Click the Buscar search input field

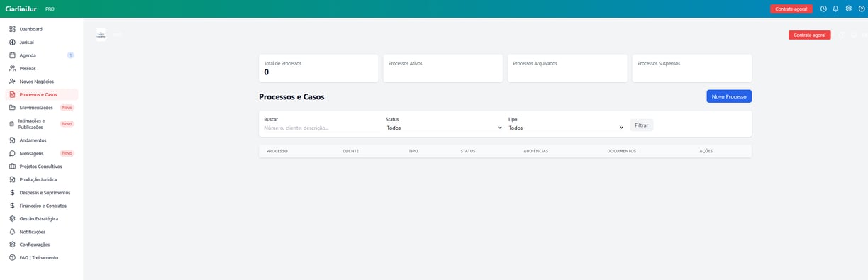(x=321, y=128)
